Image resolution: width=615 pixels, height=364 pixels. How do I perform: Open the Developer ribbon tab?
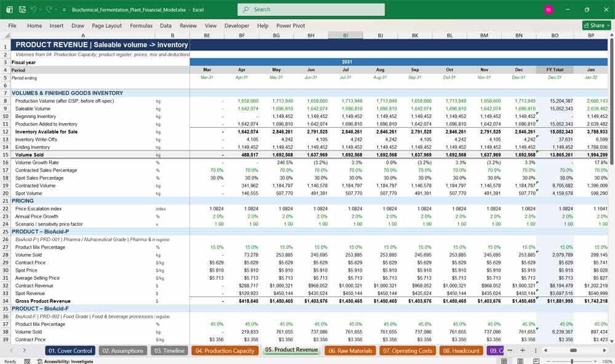tap(237, 25)
